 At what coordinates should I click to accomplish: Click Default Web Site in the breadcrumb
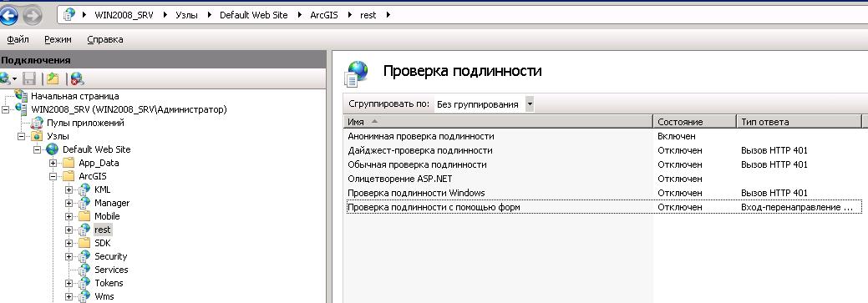point(253,15)
